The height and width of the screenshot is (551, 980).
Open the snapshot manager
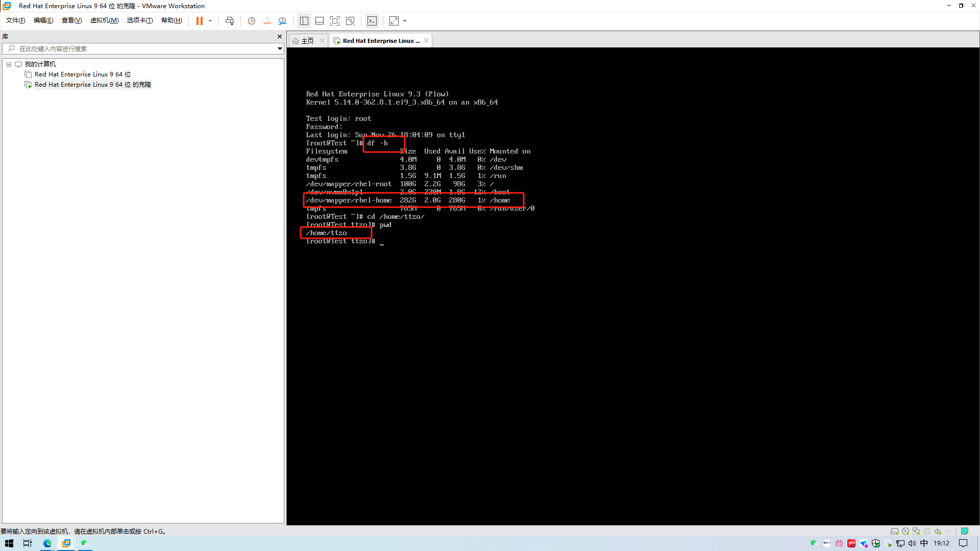[282, 21]
